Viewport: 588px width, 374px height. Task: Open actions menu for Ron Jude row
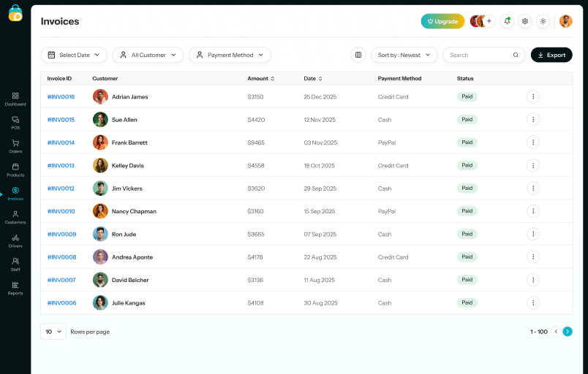pos(533,234)
